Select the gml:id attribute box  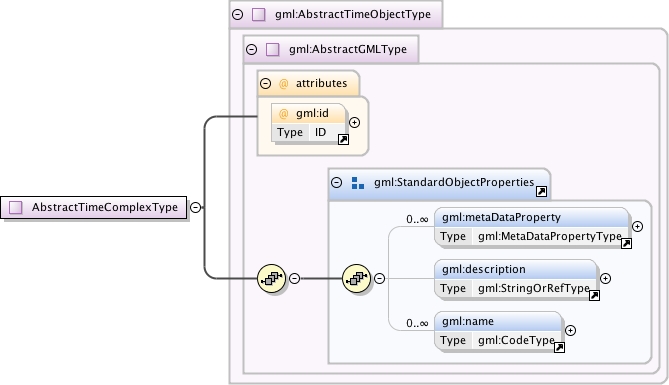(x=308, y=123)
